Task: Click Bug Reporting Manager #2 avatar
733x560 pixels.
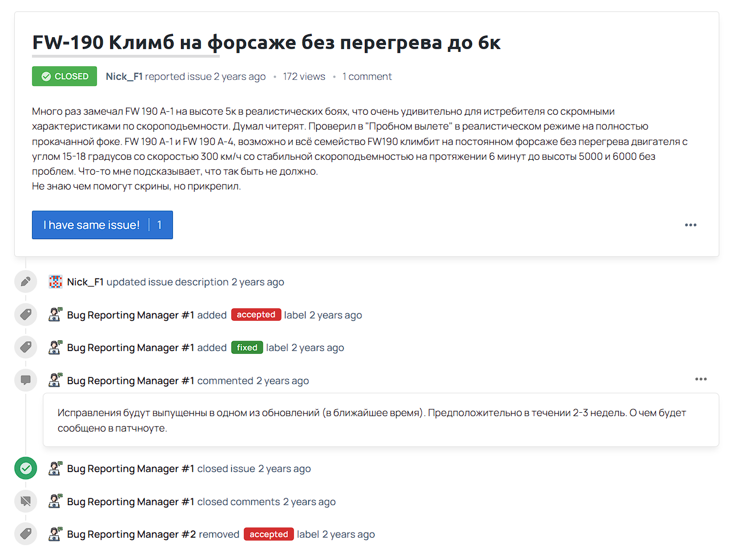Action: [55, 534]
